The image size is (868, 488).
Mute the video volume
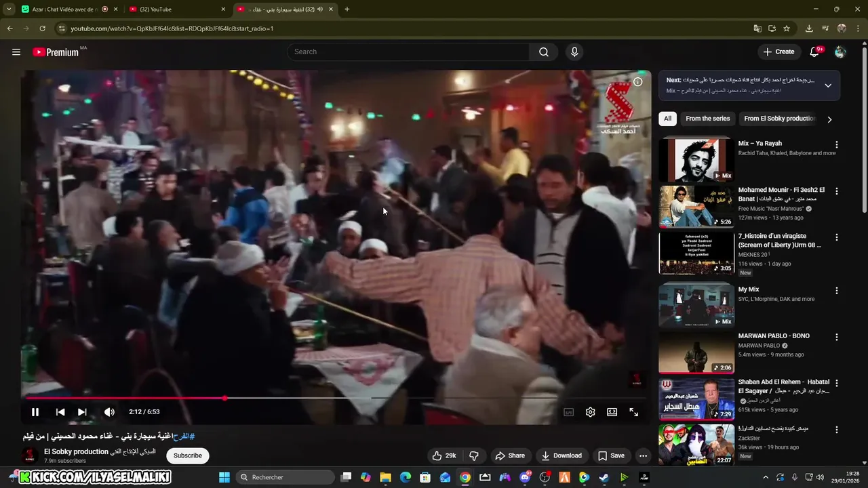pyautogui.click(x=109, y=412)
